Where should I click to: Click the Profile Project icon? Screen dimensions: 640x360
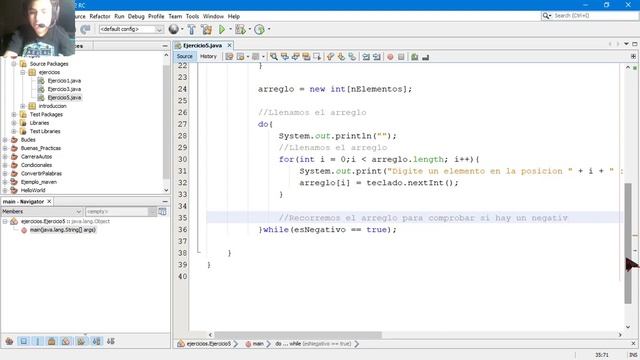[x=260, y=29]
